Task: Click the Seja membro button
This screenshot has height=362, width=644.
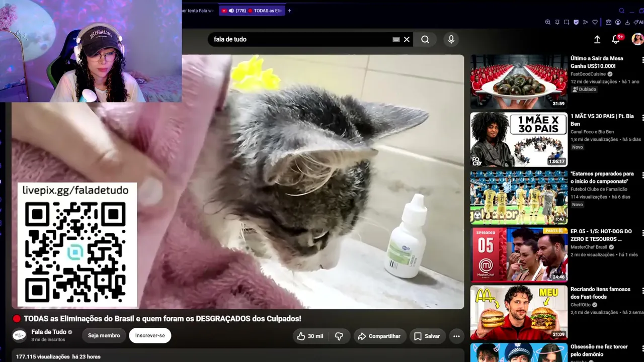Action: pyautogui.click(x=104, y=335)
